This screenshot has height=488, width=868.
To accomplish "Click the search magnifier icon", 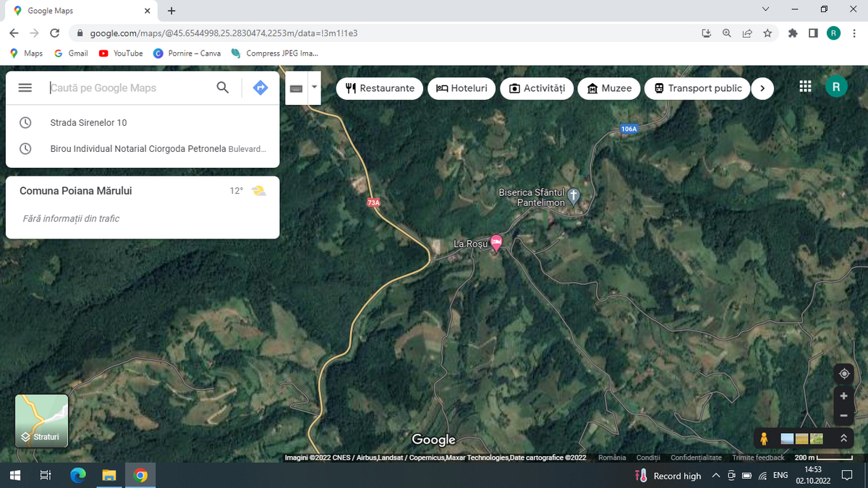I will [x=223, y=87].
